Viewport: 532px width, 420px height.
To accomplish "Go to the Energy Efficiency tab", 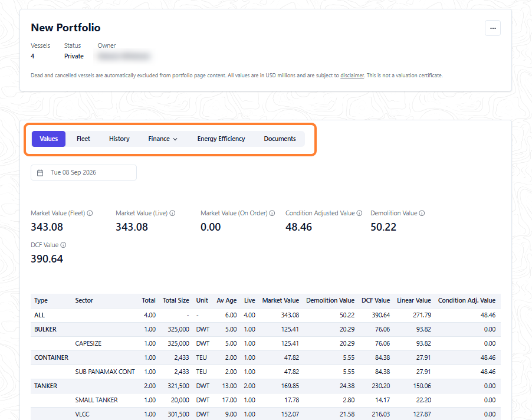I will [221, 139].
